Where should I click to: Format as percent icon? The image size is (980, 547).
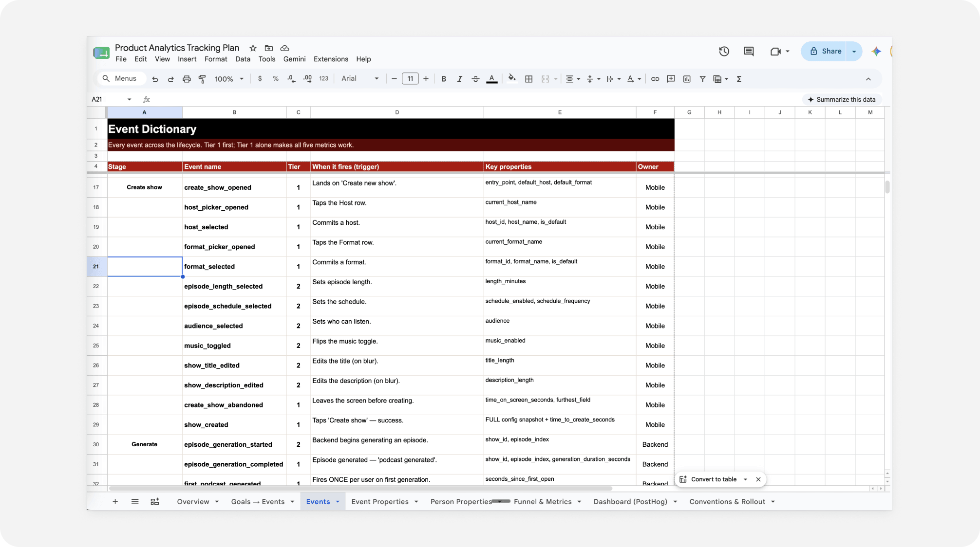[x=276, y=79]
